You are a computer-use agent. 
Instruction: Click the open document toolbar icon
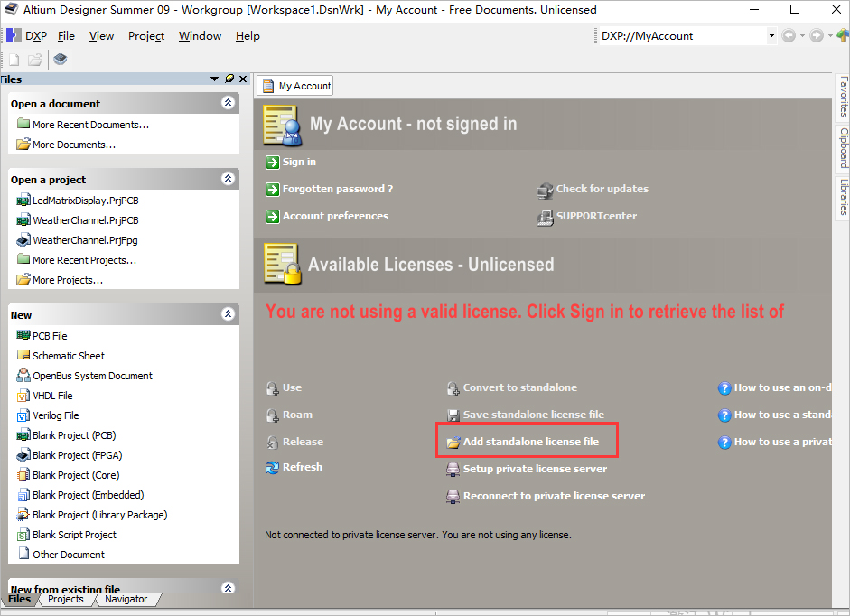pos(35,60)
